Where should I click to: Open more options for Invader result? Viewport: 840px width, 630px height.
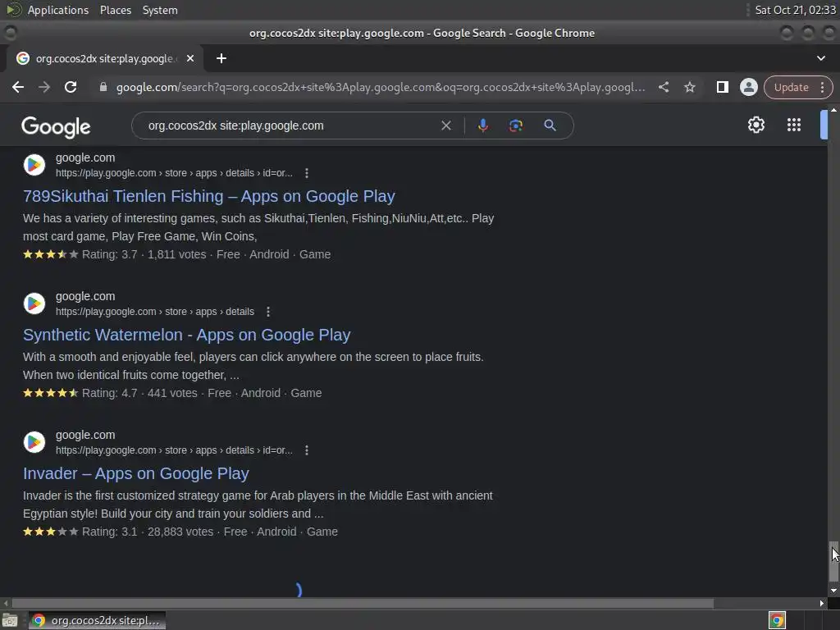[307, 450]
